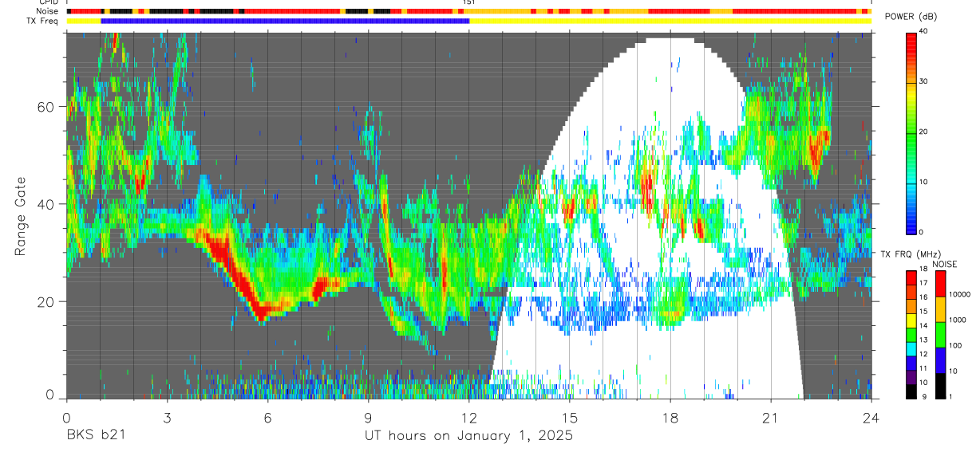The image size is (980, 452).
Task: Click the '12' hour tick on the time axis
Action: click(x=468, y=418)
